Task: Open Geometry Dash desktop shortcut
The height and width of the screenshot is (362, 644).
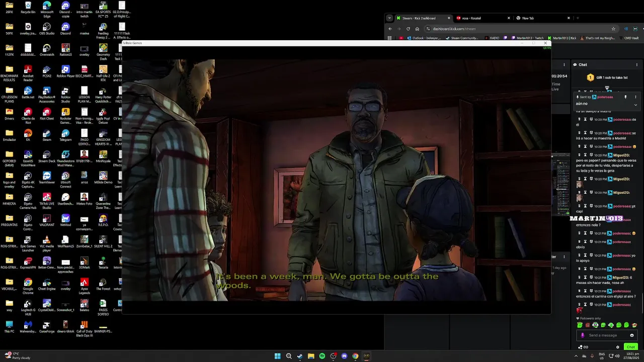Action: point(103,52)
